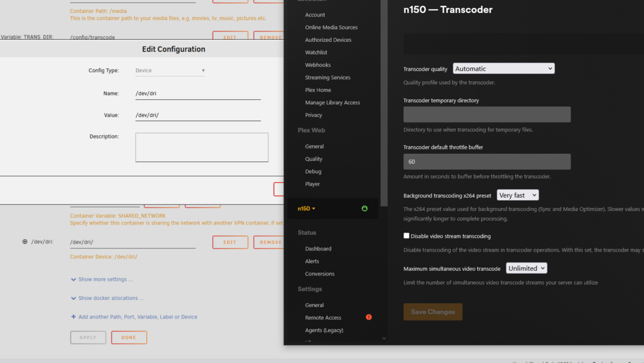Click the Save Changes button

point(433,312)
